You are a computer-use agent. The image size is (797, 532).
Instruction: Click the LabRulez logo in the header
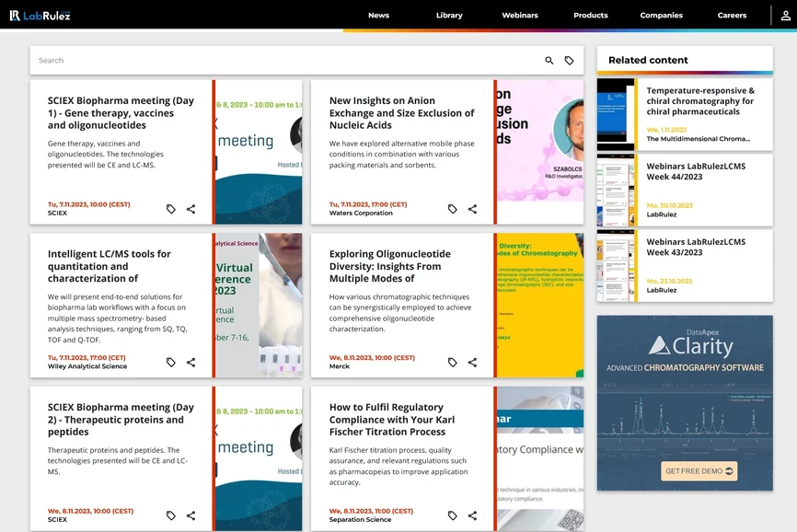pyautogui.click(x=40, y=16)
